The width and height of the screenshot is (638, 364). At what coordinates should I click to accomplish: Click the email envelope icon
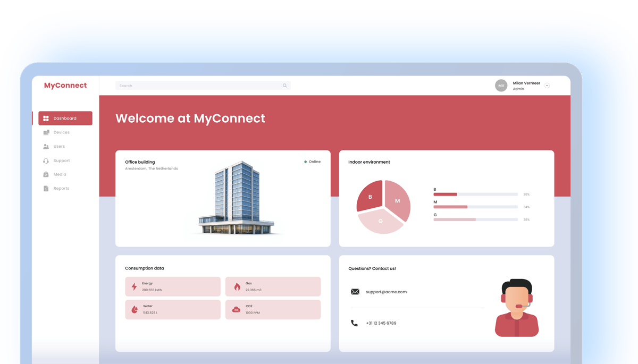point(355,292)
